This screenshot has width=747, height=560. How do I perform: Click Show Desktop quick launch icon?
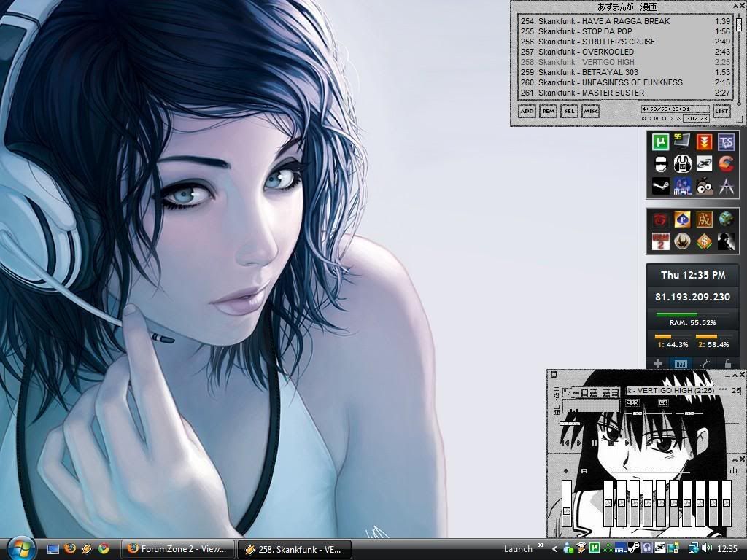[53, 549]
